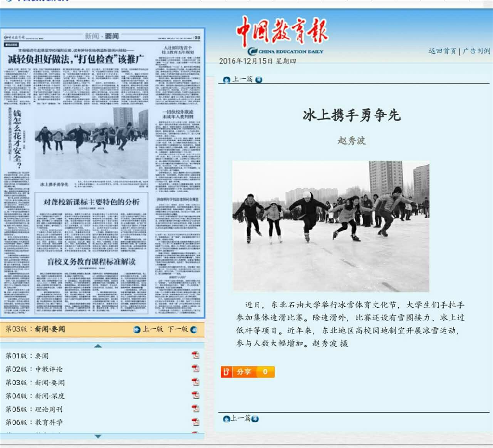Open 对聋校新课标主要特色的分析 article in page preview
The width and height of the screenshot is (493, 448).
(91, 202)
